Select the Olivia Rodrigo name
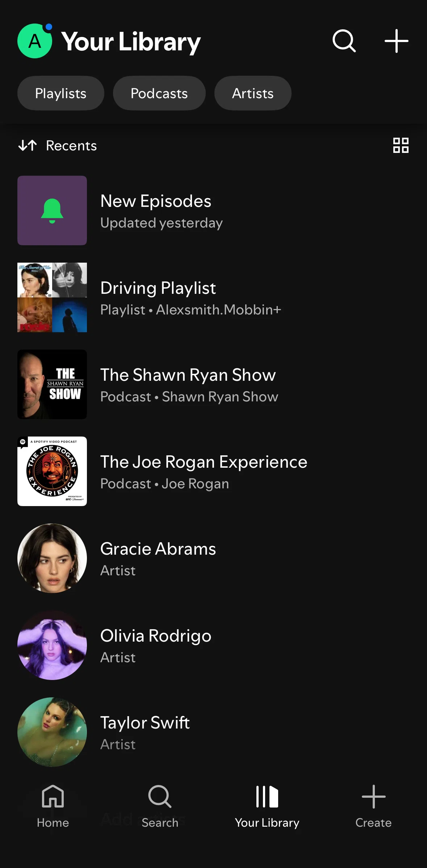The image size is (427, 868). click(156, 636)
